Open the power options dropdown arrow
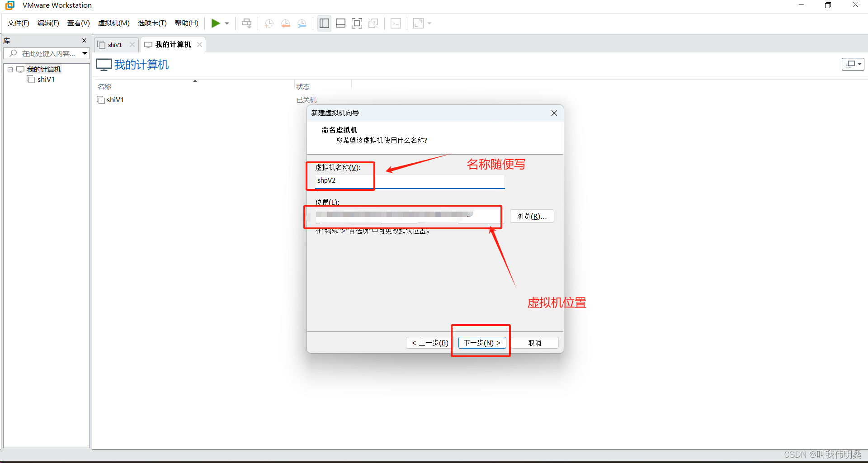The image size is (868, 463). pyautogui.click(x=227, y=23)
